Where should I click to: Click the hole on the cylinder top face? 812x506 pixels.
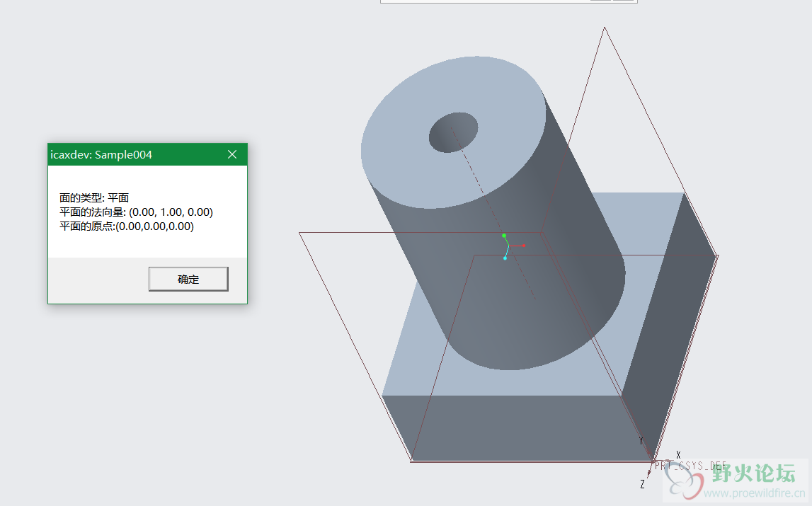454,132
